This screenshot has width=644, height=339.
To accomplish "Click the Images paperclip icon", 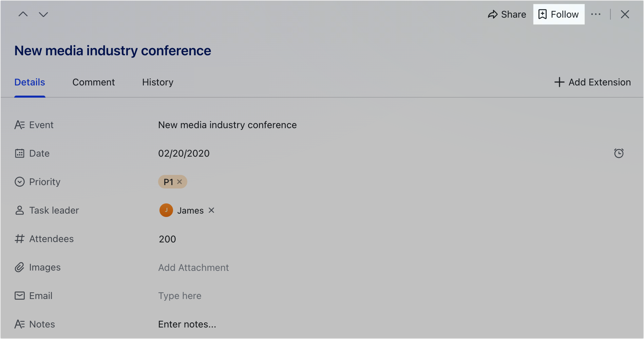I will point(20,267).
